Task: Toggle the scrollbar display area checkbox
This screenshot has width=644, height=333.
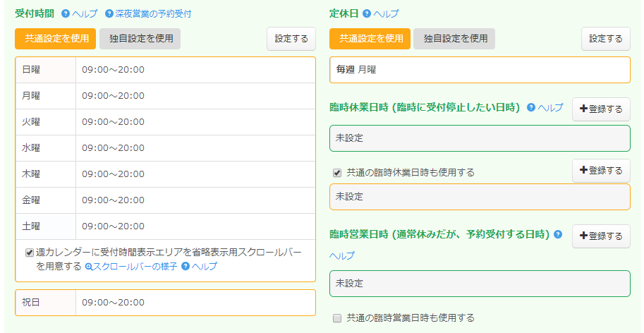Action: tap(29, 252)
